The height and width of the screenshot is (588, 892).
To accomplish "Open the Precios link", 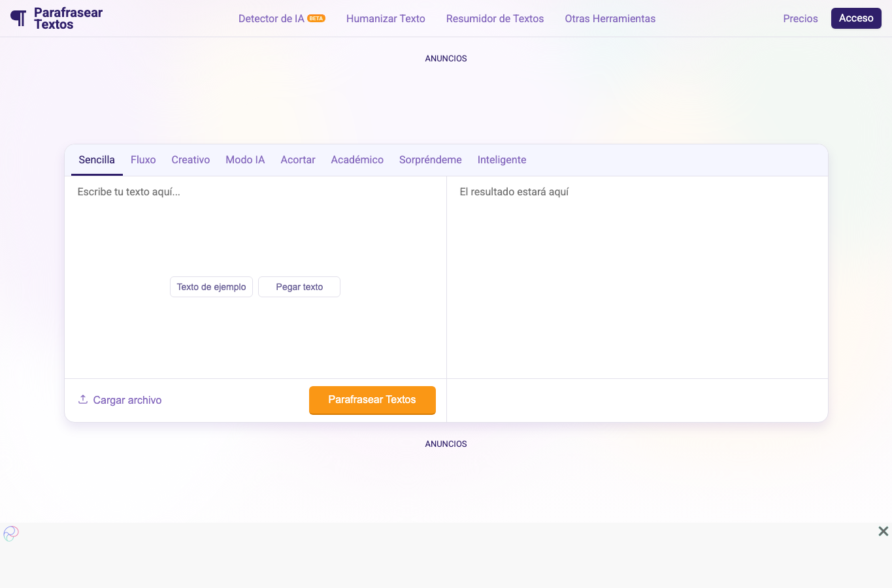I will (x=801, y=18).
